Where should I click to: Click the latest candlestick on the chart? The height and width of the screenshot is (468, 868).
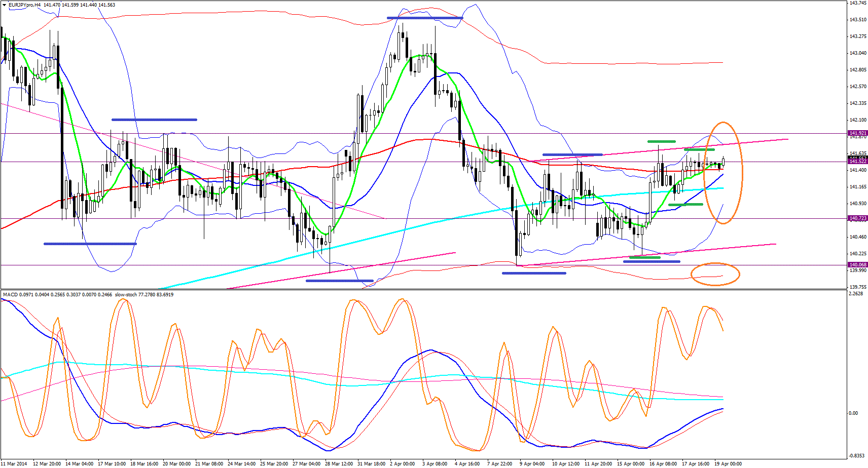[724, 162]
